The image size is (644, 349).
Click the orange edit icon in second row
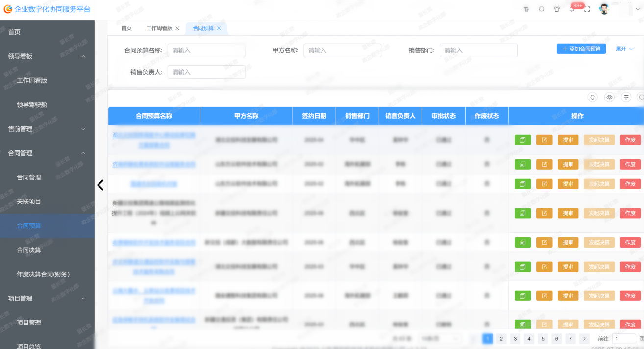(x=544, y=164)
